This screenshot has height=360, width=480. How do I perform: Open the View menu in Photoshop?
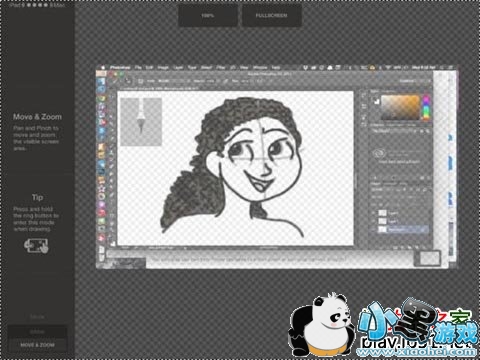[244, 68]
